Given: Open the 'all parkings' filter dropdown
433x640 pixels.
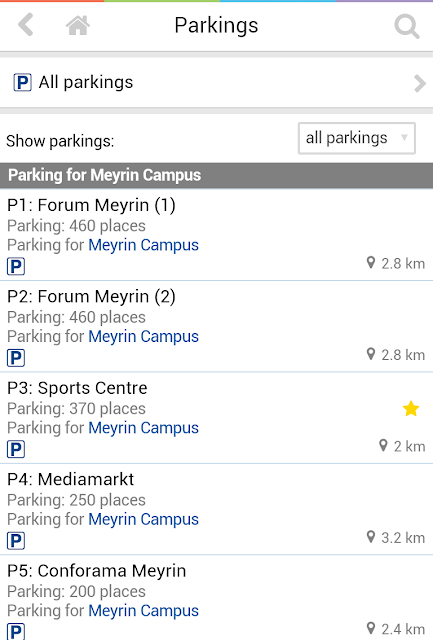Looking at the screenshot, I should pos(357,138).
